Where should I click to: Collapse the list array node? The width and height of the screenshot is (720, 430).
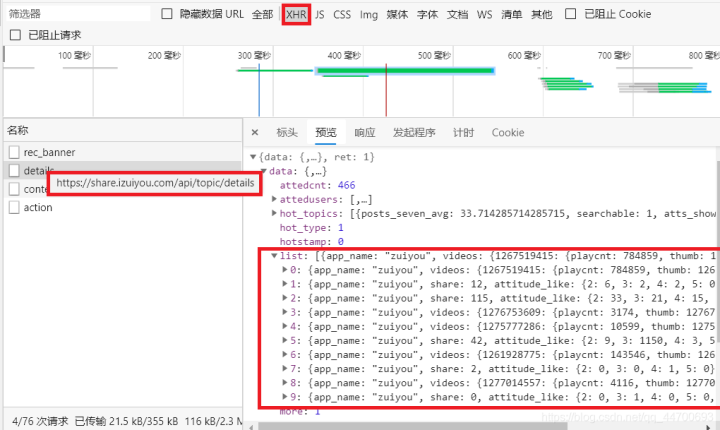click(274, 256)
